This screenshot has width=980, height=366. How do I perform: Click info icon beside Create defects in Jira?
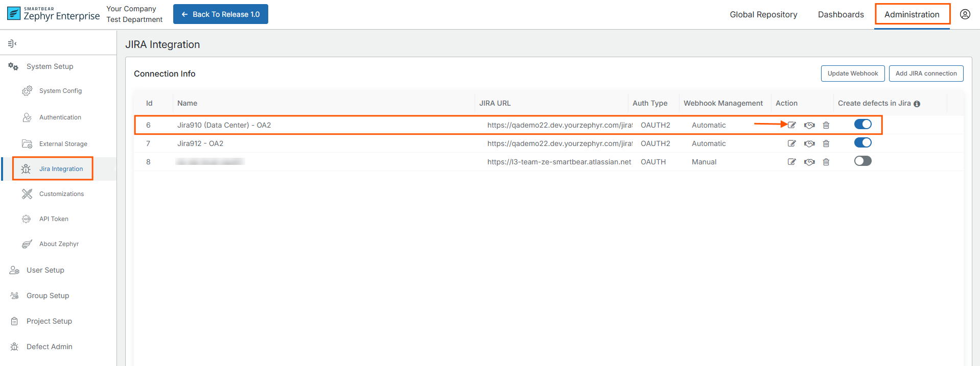coord(917,104)
